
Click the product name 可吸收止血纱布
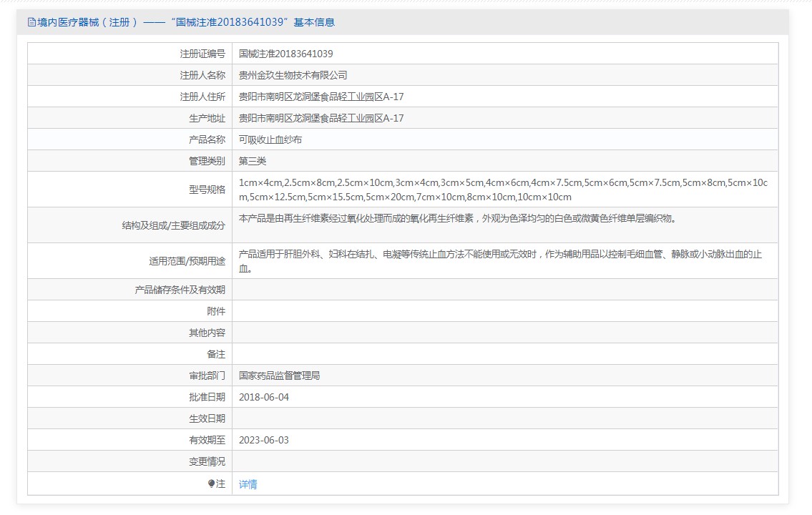(x=269, y=139)
